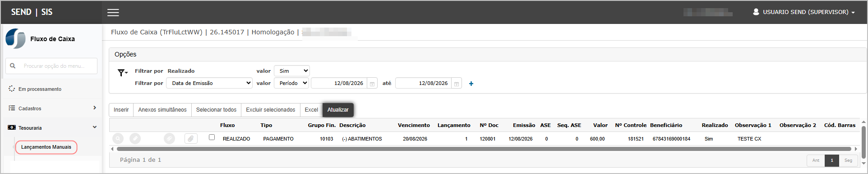The width and height of the screenshot is (868, 174).
Task: Click the beneficiary cell 67843169000184
Action: pos(671,139)
